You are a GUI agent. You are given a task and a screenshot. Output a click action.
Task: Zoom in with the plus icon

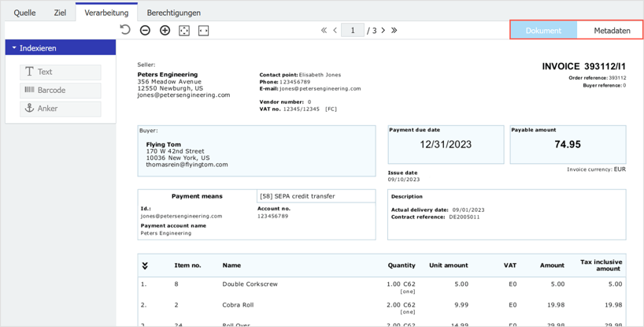[x=165, y=31]
